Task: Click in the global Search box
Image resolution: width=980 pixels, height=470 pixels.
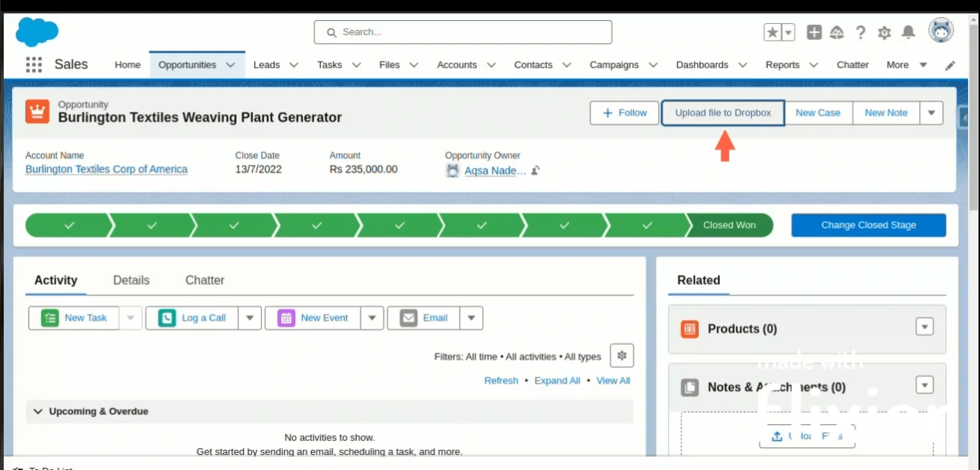Action: (463, 32)
